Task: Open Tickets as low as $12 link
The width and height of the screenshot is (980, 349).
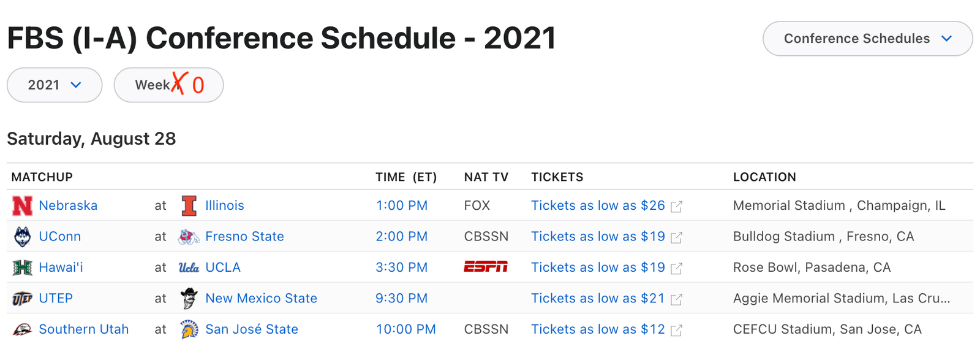Action: (598, 329)
